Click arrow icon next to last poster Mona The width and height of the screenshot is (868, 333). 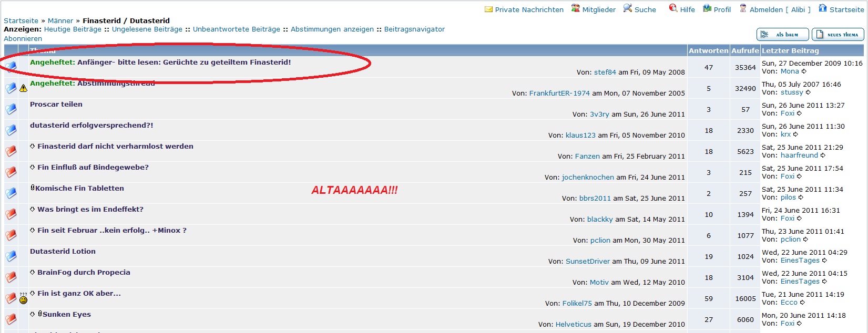pyautogui.click(x=804, y=71)
